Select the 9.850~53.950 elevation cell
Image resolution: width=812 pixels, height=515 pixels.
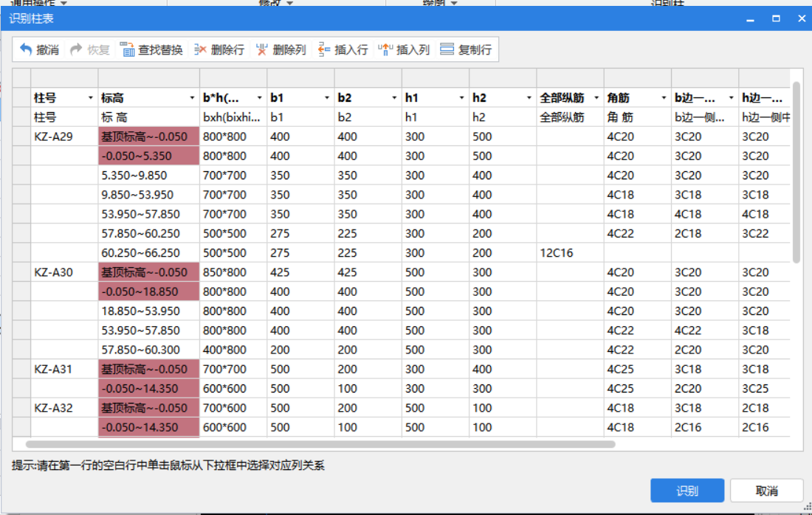point(148,195)
